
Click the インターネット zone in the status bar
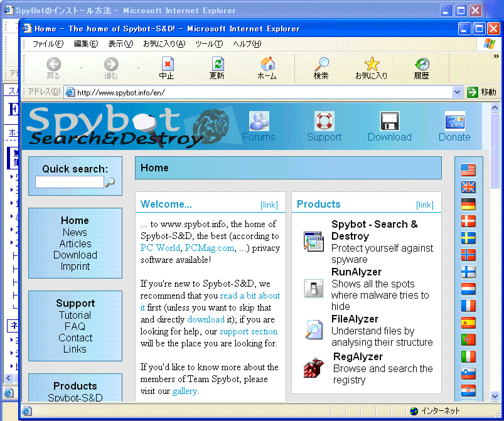[x=435, y=411]
